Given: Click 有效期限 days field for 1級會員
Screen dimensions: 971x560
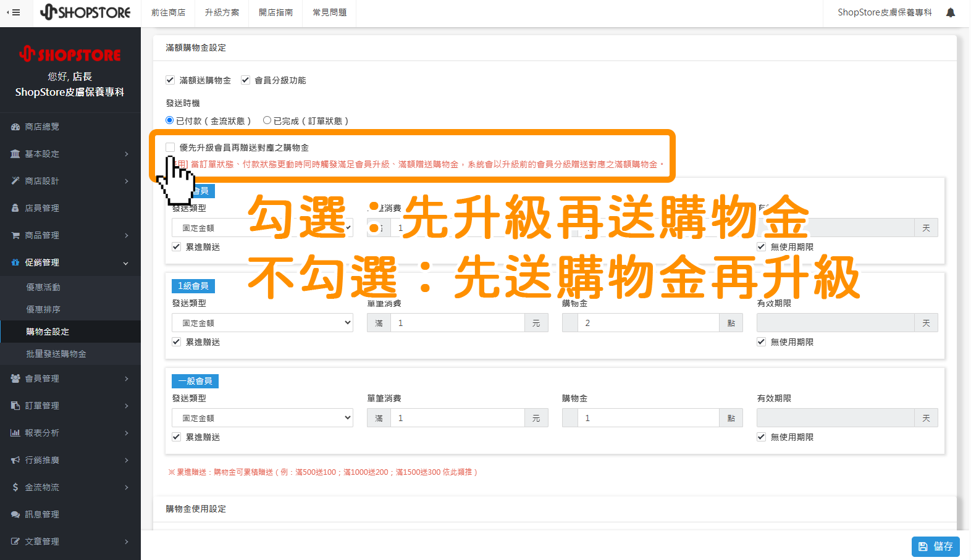Looking at the screenshot, I should pos(836,323).
